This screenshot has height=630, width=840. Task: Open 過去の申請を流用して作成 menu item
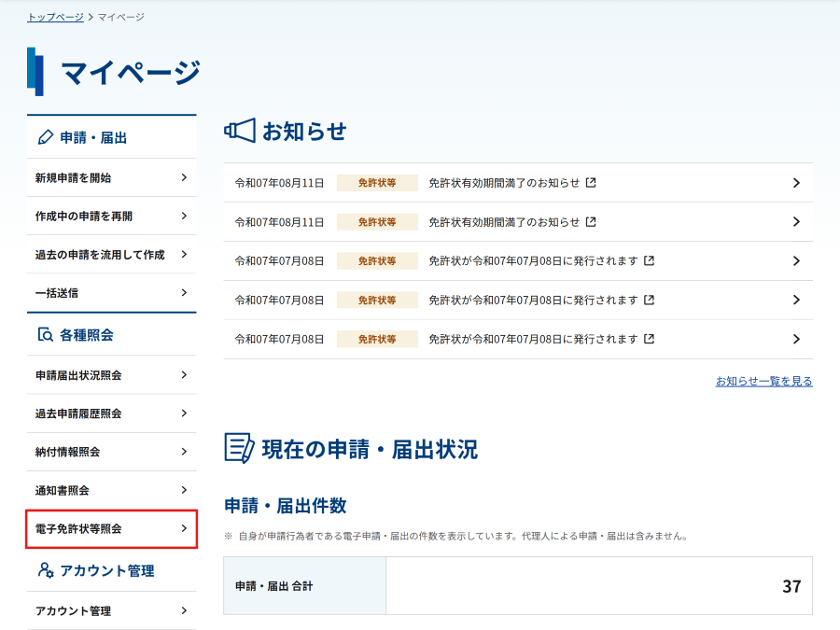[111, 255]
